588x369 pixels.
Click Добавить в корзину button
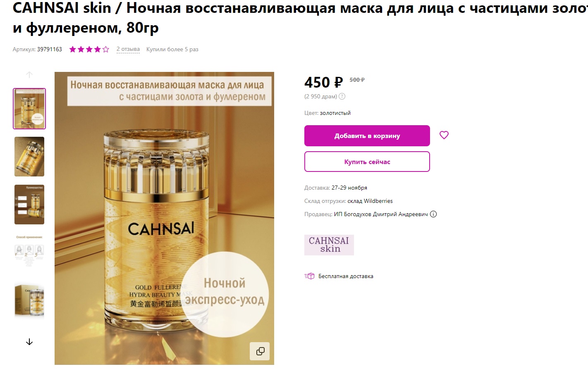point(367,136)
